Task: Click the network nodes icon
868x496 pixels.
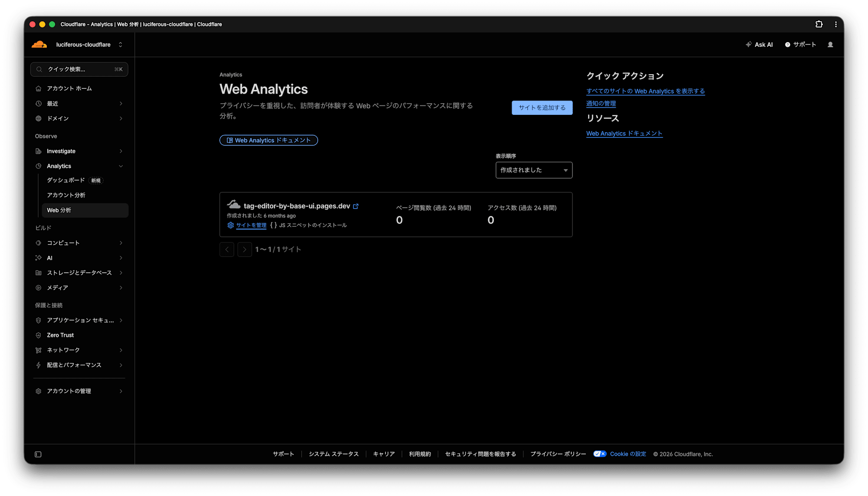Action: (x=39, y=350)
